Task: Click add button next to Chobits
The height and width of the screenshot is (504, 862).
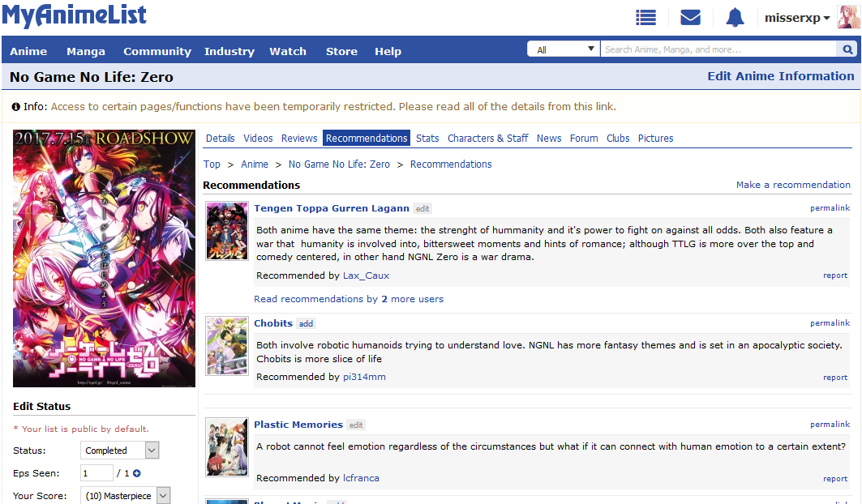Action: 306,324
